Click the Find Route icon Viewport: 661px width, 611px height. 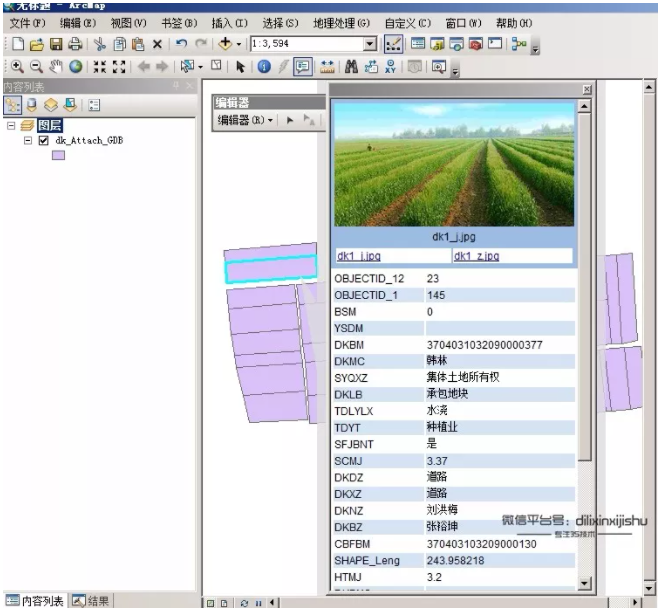click(371, 66)
